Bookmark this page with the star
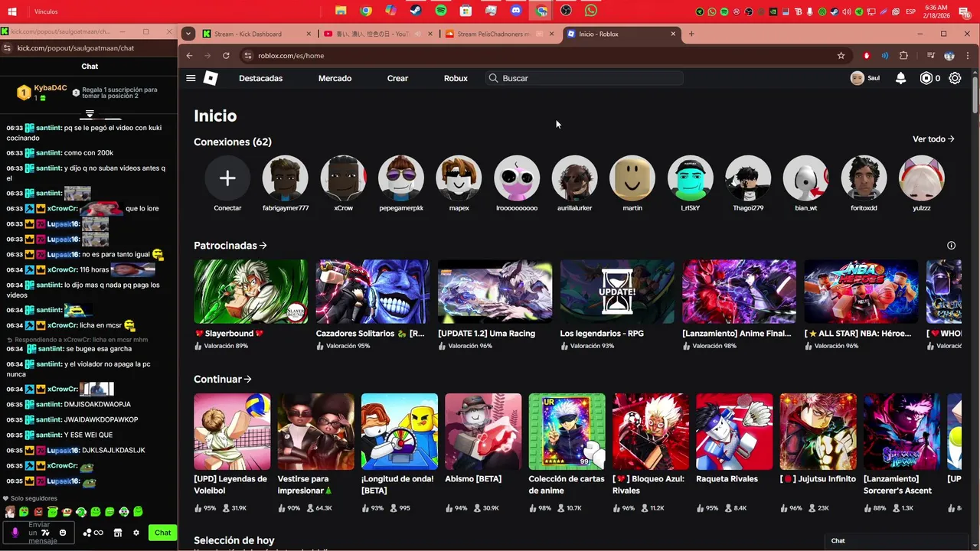The width and height of the screenshot is (980, 551). tap(841, 56)
